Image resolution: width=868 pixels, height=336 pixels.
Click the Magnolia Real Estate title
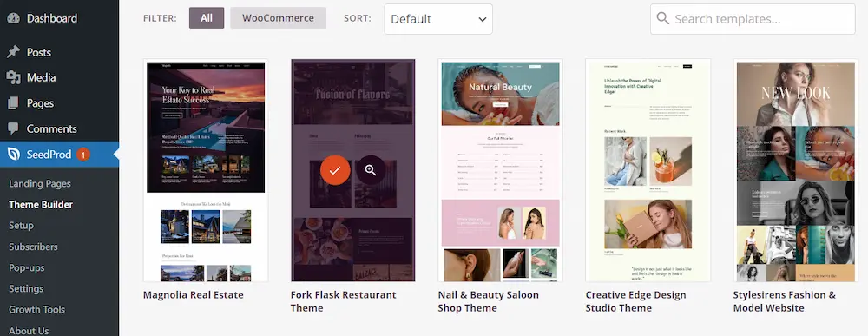(x=194, y=294)
